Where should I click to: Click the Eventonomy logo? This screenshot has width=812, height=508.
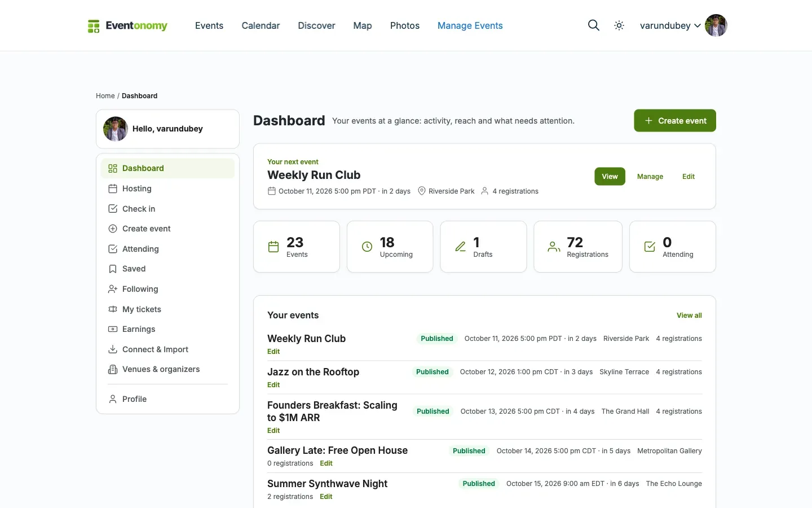point(127,26)
